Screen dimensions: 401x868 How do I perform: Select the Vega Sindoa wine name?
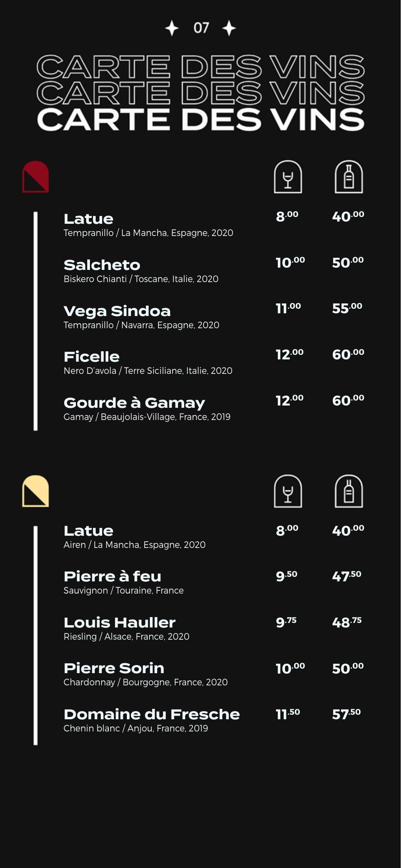click(x=117, y=311)
